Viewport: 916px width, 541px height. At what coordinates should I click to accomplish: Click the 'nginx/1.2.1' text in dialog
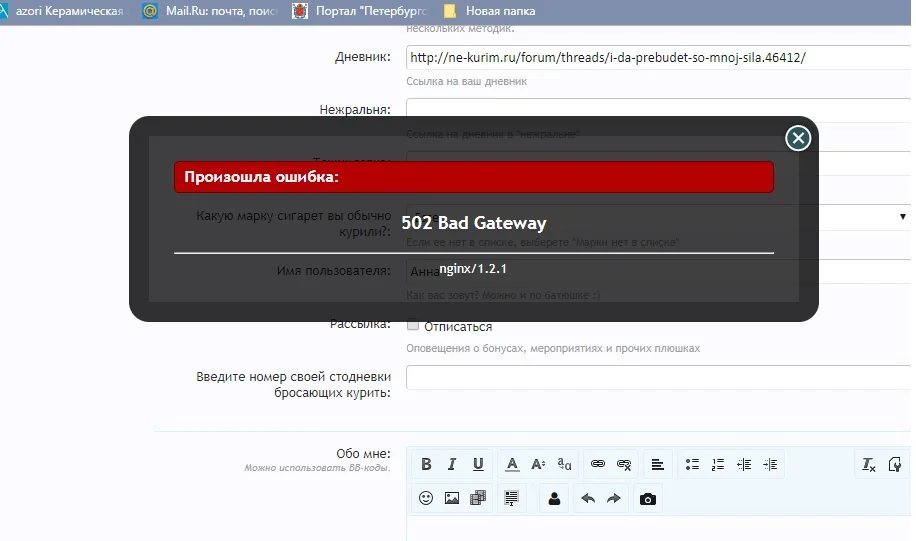(473, 269)
